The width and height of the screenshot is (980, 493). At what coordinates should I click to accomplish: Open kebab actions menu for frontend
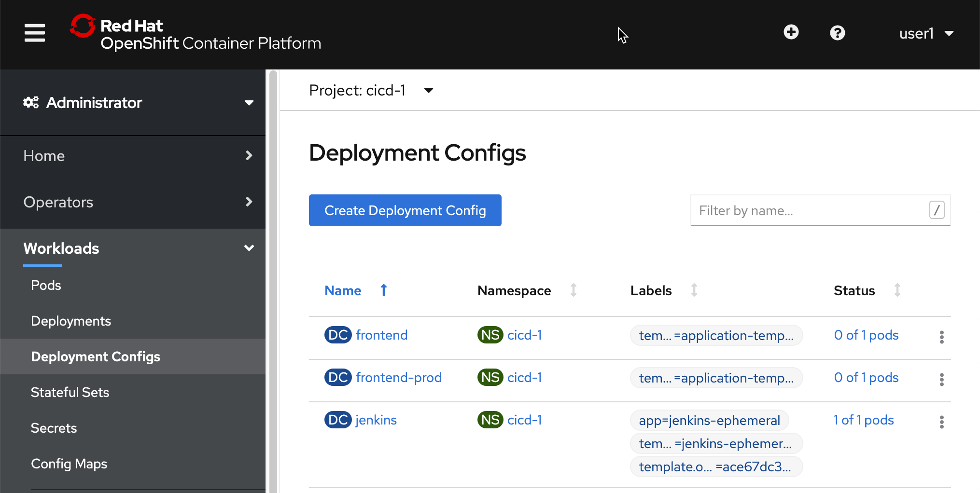(x=941, y=337)
